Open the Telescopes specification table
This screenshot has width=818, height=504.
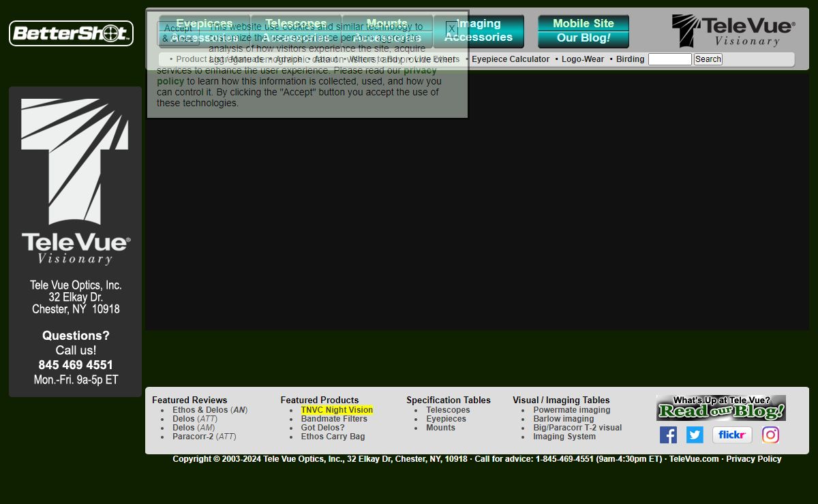[449, 410]
